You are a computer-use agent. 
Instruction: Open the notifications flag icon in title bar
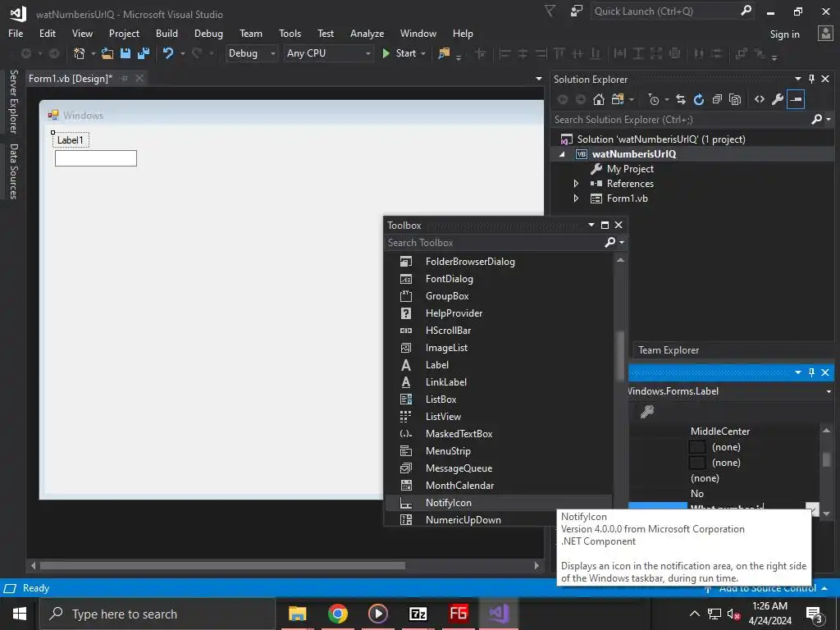click(550, 11)
